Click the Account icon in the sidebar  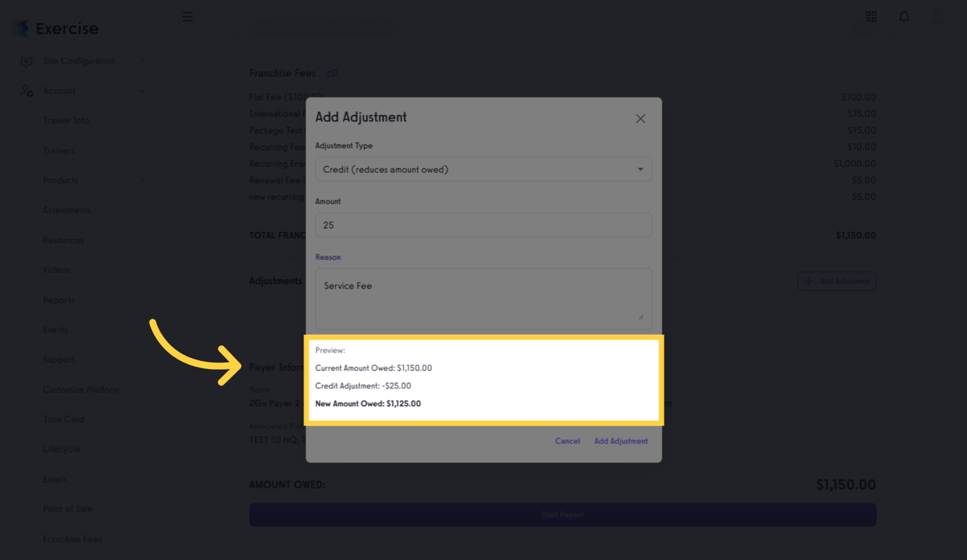tap(27, 90)
